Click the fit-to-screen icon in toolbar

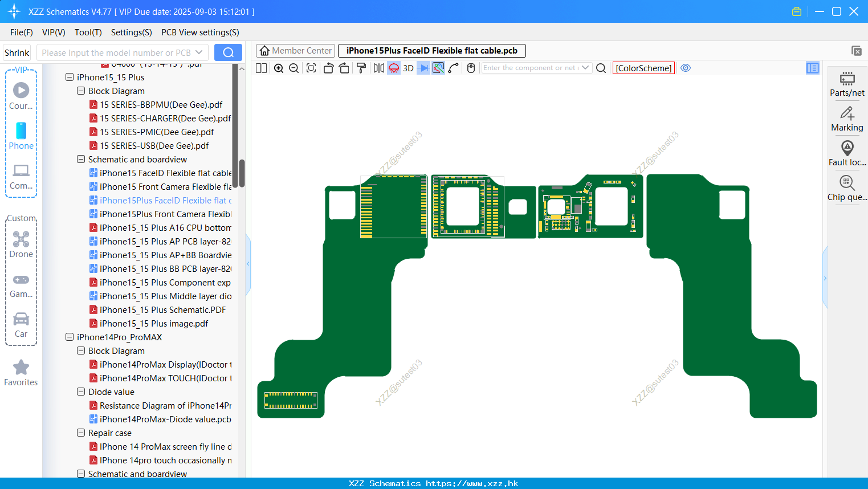click(x=311, y=68)
